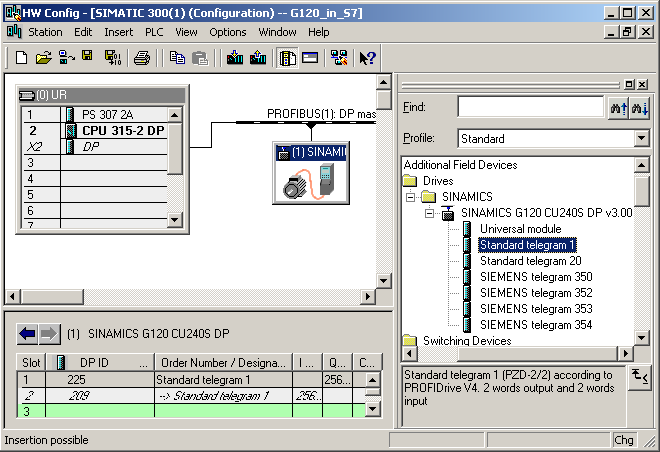Select the X2 DP row in rack

click(95, 146)
